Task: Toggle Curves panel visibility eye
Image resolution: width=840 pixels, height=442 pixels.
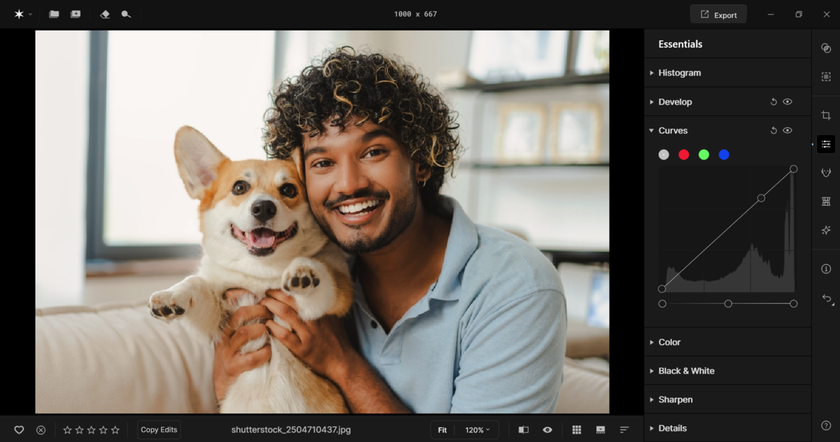Action: point(788,131)
